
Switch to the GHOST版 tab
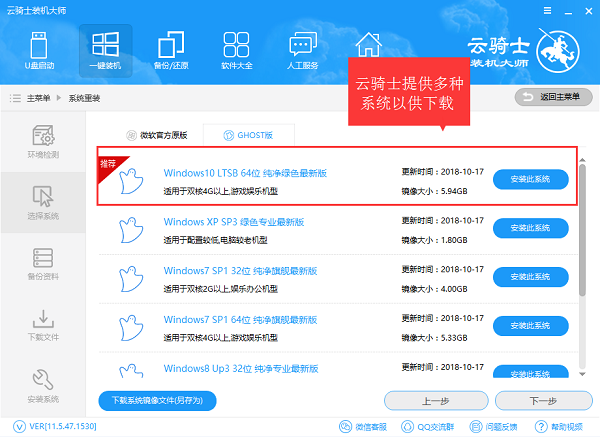click(x=248, y=135)
